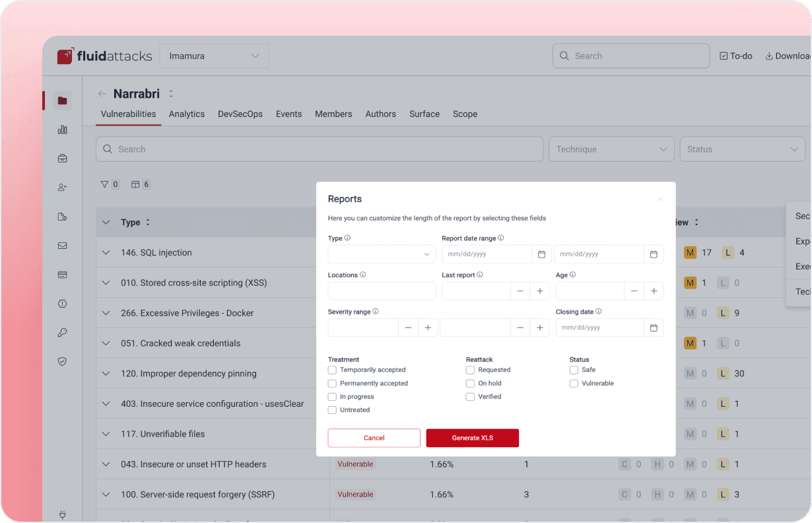This screenshot has height=523, width=812.
Task: Click the back arrow beside Narrabri
Action: [x=102, y=94]
